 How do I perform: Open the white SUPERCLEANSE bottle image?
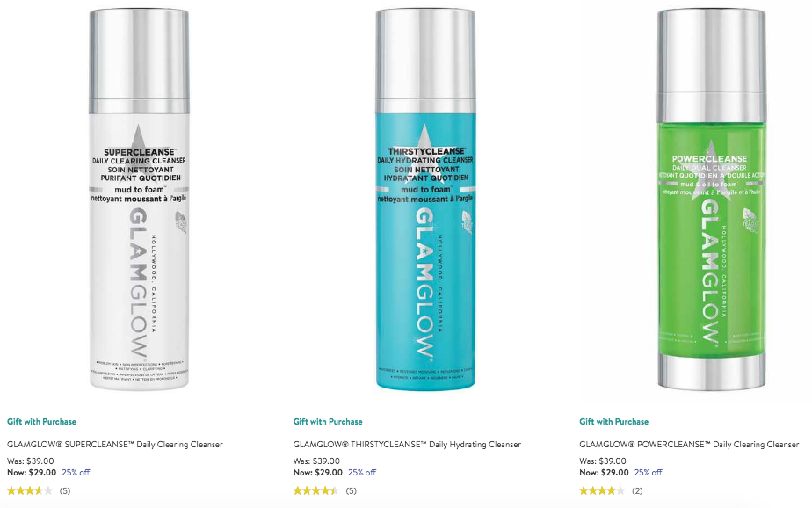(x=139, y=200)
